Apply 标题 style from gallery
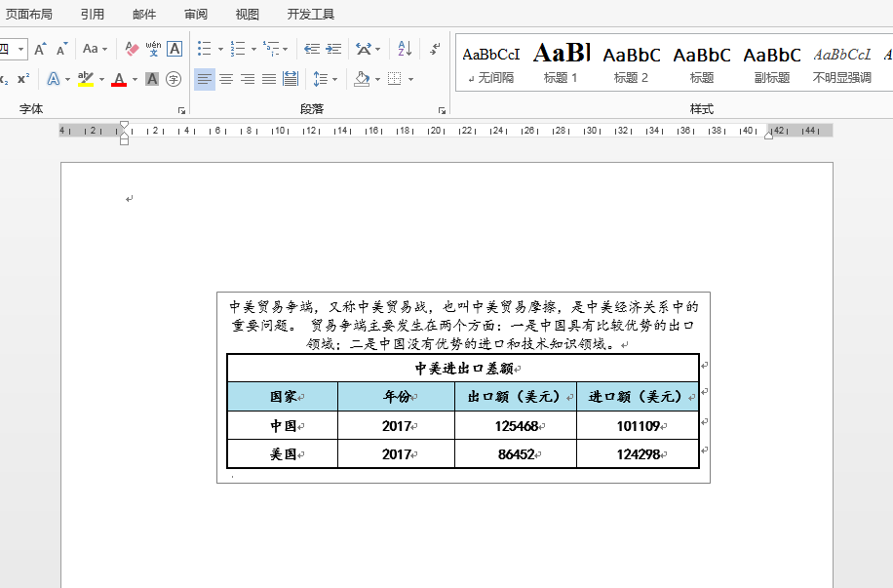Image resolution: width=893 pixels, height=588 pixels. point(702,62)
